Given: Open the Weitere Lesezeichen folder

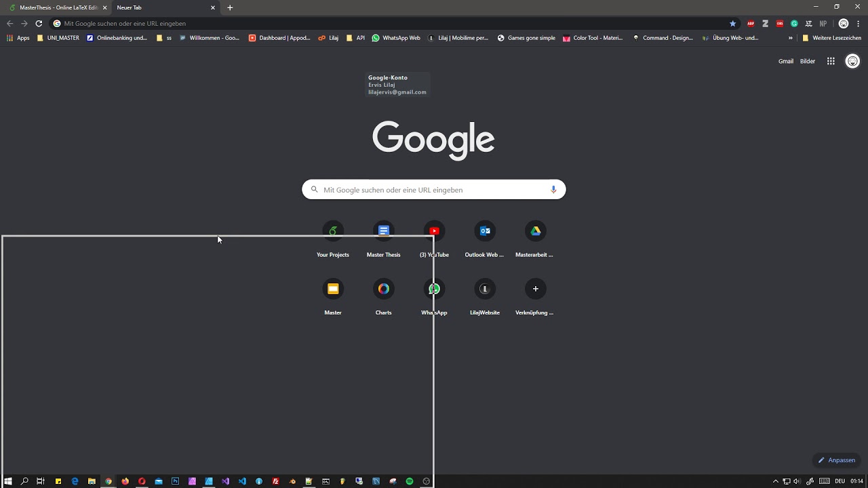Looking at the screenshot, I should pos(831,38).
